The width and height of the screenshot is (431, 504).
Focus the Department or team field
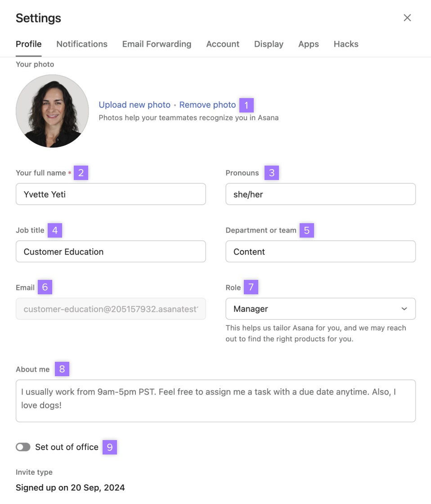[x=320, y=252]
